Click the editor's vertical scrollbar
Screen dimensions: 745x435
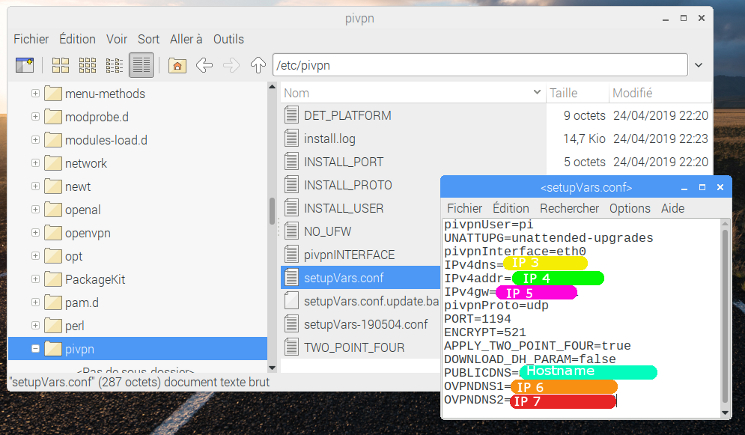pos(725,316)
